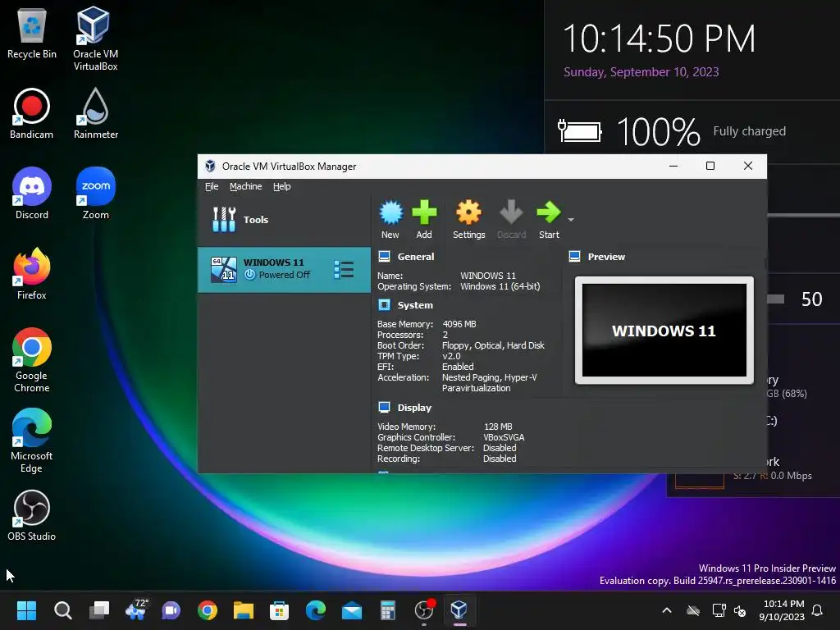Select the Bandicam desktop shortcut

[x=32, y=113]
